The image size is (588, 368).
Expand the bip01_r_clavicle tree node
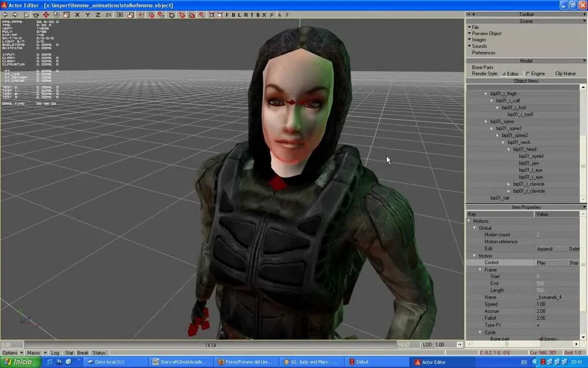509,191
